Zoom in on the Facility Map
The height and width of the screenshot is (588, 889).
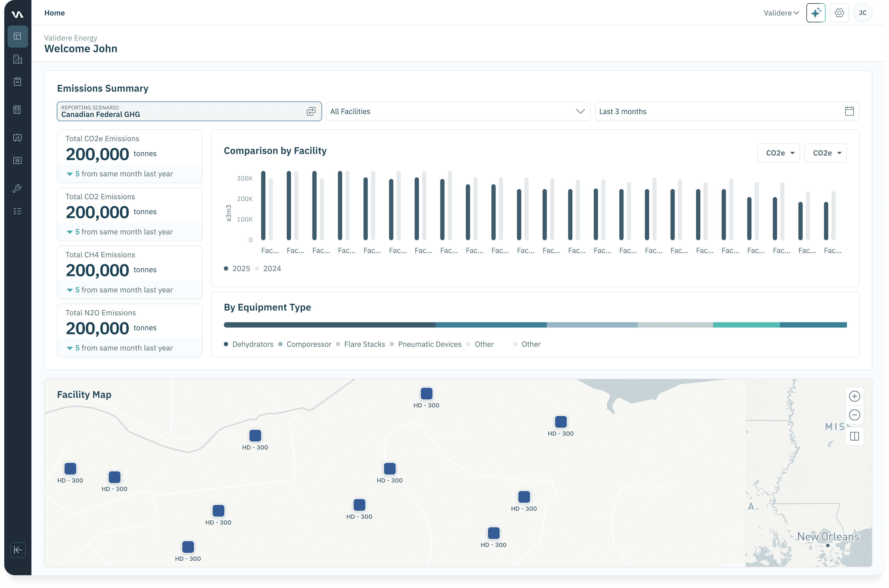(x=855, y=396)
